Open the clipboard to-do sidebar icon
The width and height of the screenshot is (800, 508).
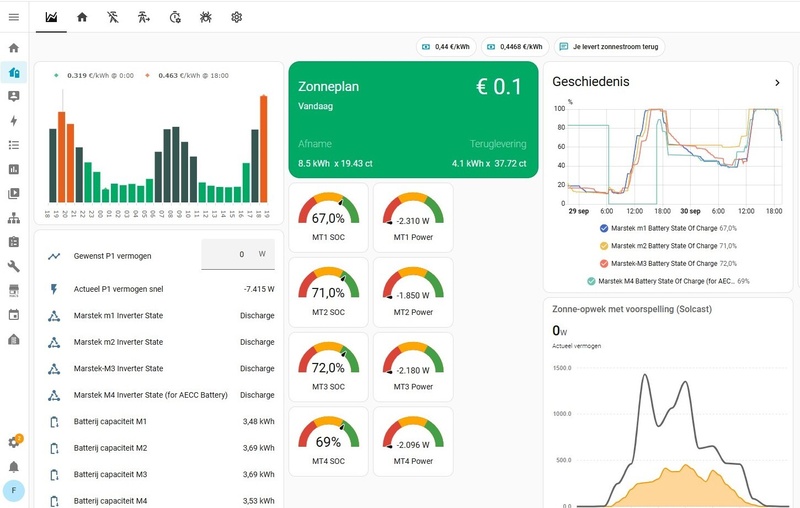pyautogui.click(x=14, y=242)
